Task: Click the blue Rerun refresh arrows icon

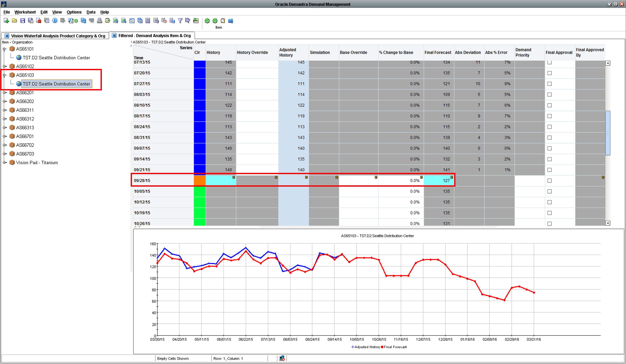Action: click(x=83, y=21)
